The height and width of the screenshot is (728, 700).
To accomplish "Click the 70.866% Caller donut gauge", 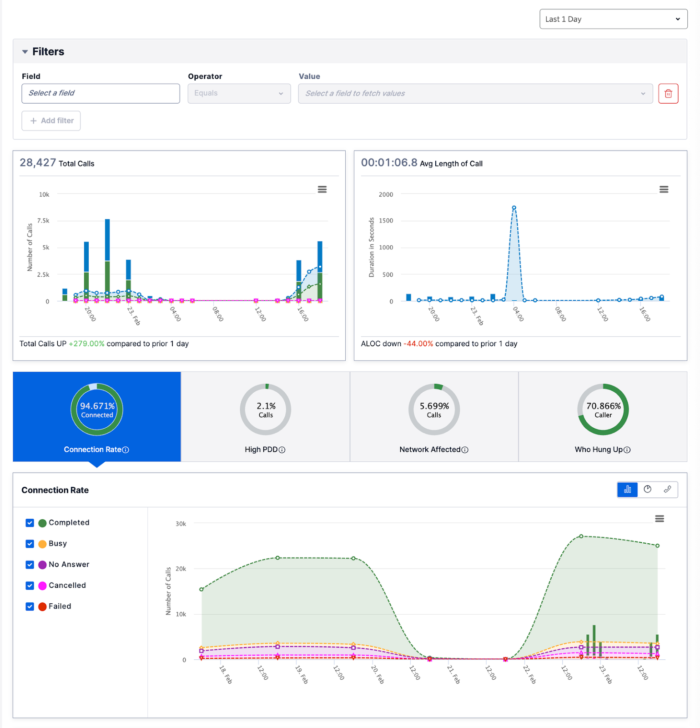I will [x=603, y=409].
